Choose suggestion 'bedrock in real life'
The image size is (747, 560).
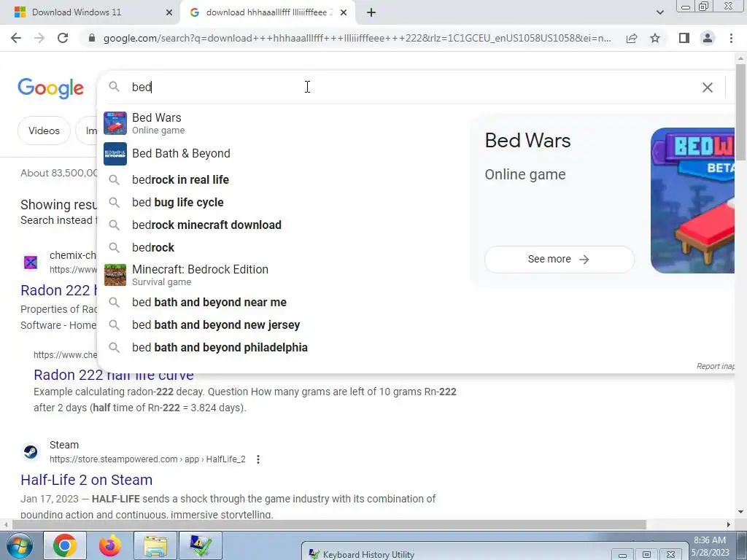tap(181, 179)
